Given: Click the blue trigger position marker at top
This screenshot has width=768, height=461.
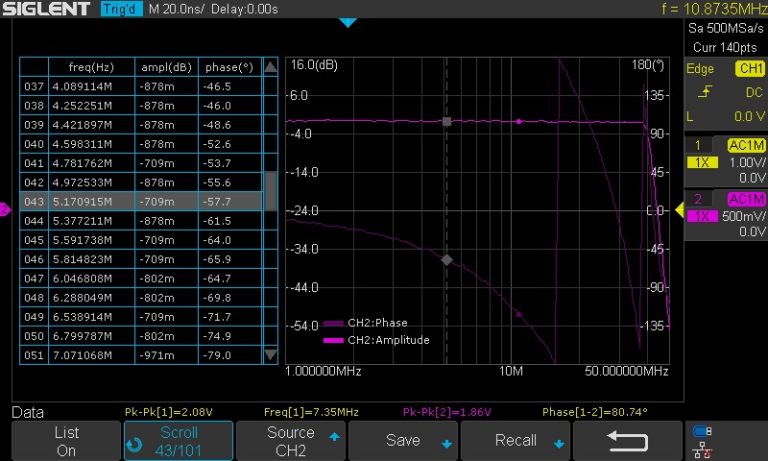Looking at the screenshot, I should coord(347,22).
